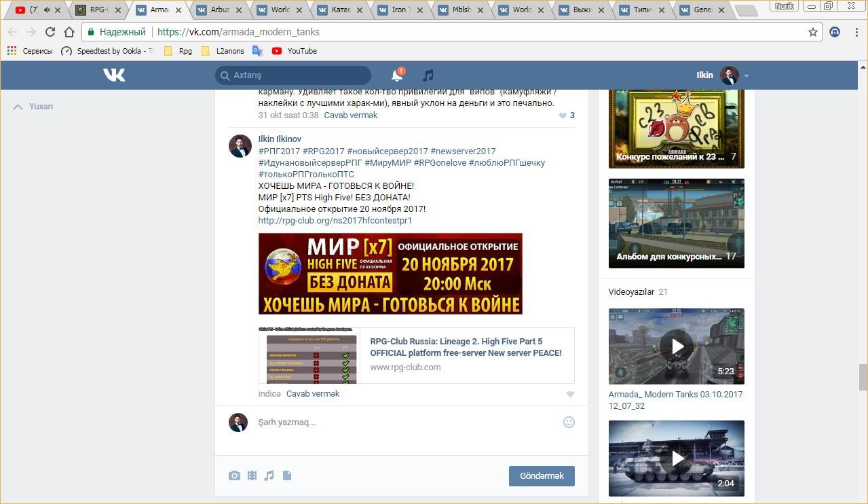Screen dimensions: 868x504
Task: Open rpg-club.org/ns2017hfcontestpr1 link
Action: click(x=335, y=220)
